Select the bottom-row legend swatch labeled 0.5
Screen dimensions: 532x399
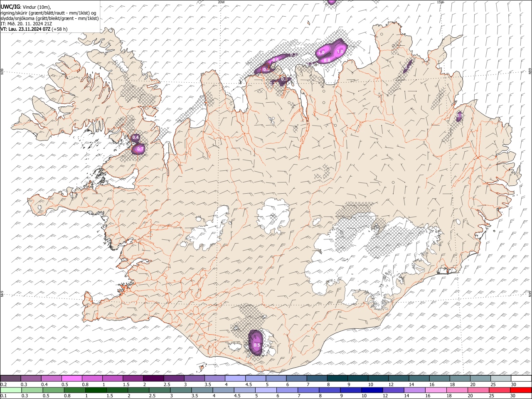(x=53, y=390)
